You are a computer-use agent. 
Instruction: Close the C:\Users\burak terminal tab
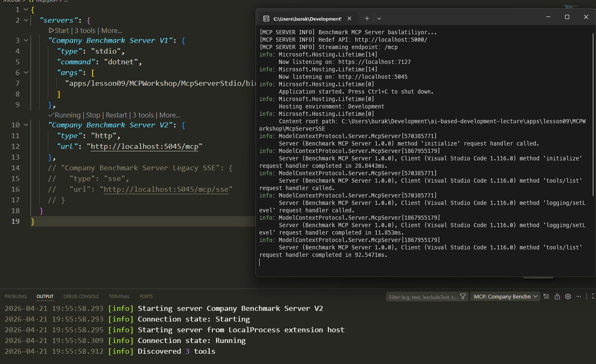coord(350,19)
